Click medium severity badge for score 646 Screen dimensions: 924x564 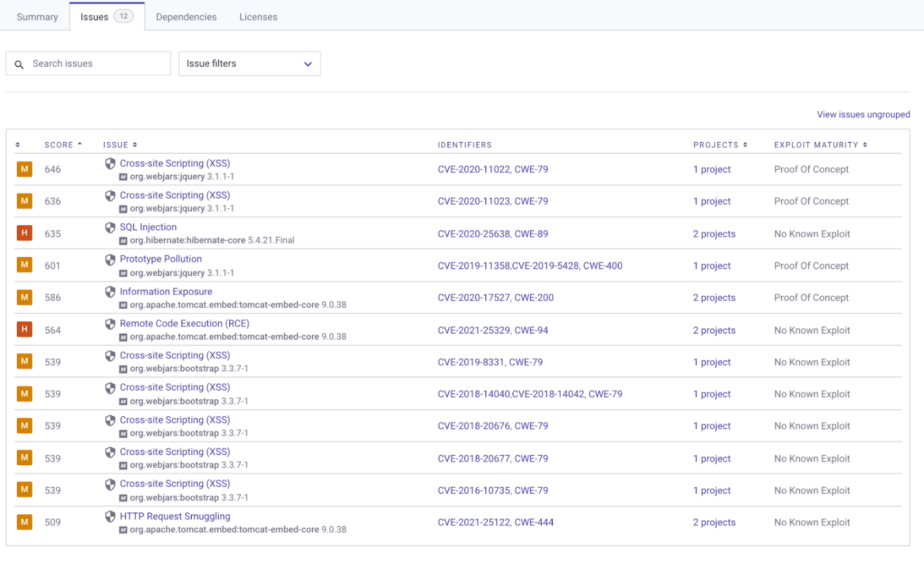point(25,169)
